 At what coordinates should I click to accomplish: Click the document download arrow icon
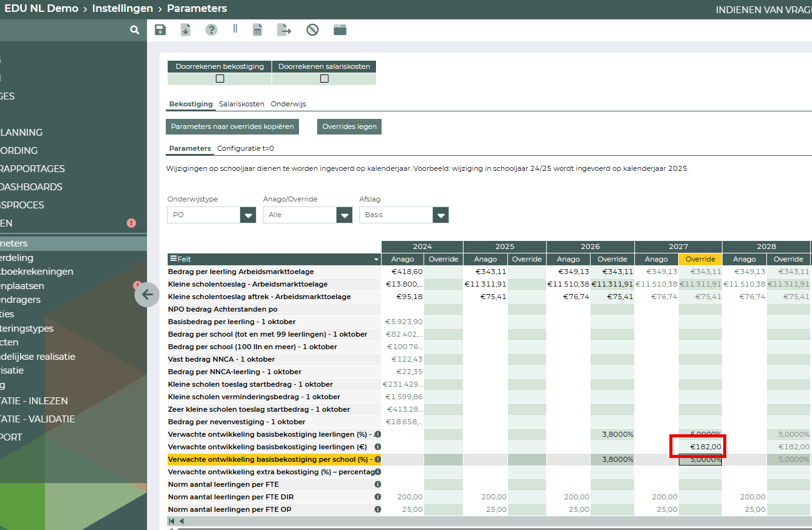(x=186, y=30)
